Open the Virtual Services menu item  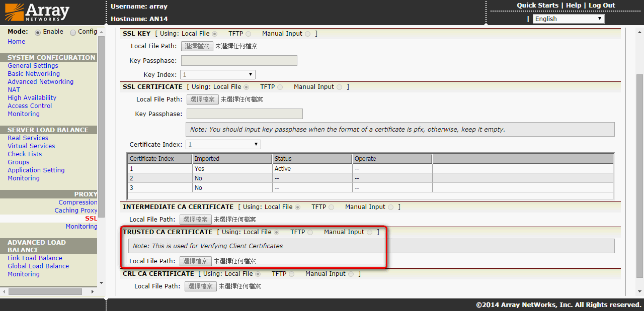pos(31,146)
